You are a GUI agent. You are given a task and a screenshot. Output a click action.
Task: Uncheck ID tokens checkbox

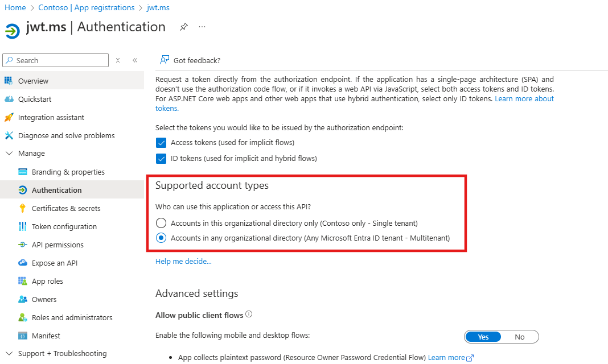click(161, 158)
